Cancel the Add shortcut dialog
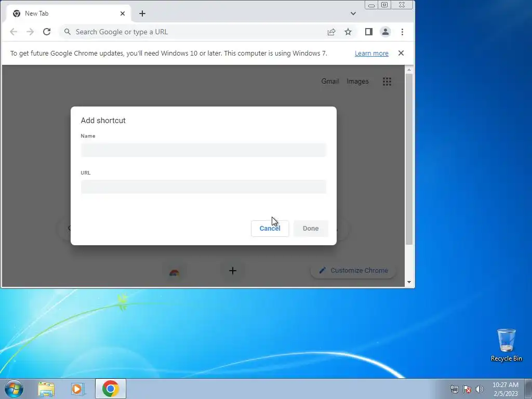This screenshot has height=399, width=532. pos(270,229)
